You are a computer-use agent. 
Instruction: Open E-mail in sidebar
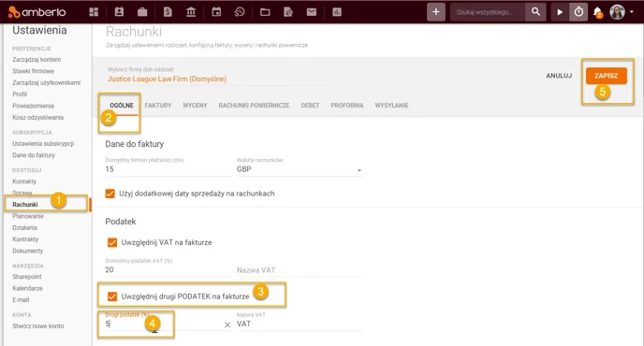(21, 299)
